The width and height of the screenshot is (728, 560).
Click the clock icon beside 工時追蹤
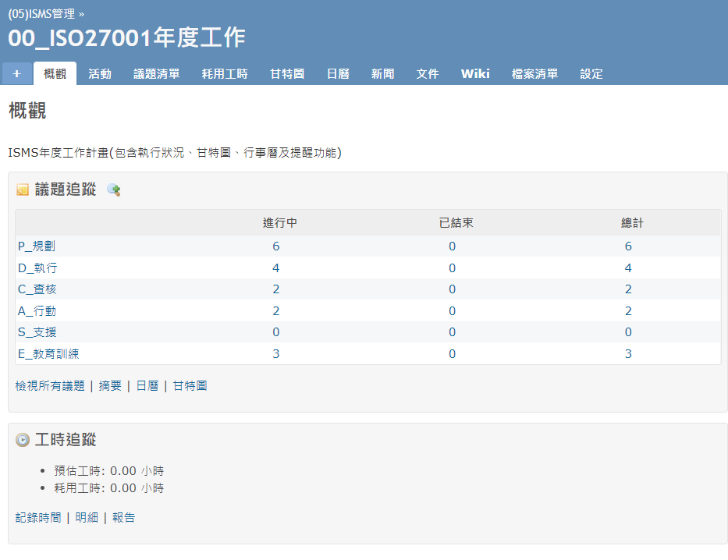[23, 439]
